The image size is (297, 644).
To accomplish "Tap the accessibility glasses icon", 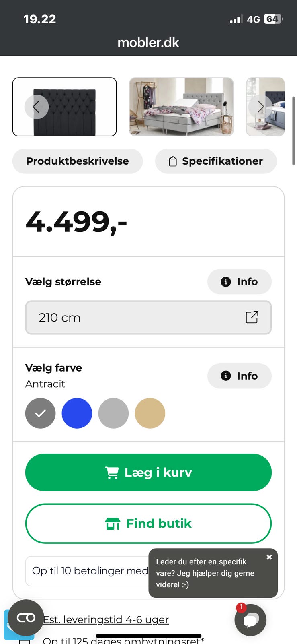I will (26, 618).
